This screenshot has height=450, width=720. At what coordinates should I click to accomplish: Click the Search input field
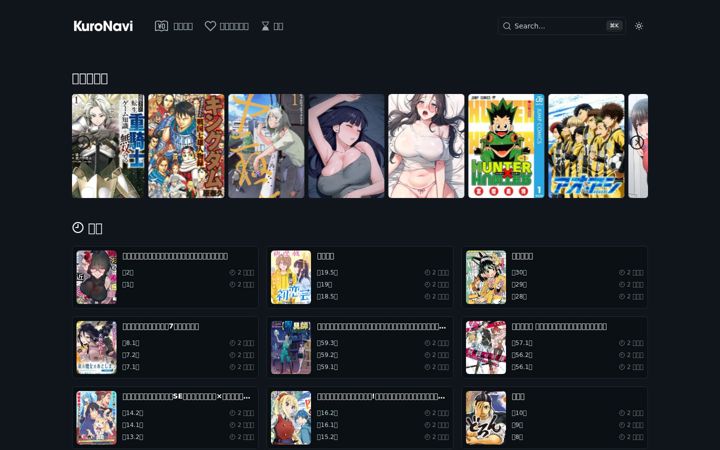point(561,26)
